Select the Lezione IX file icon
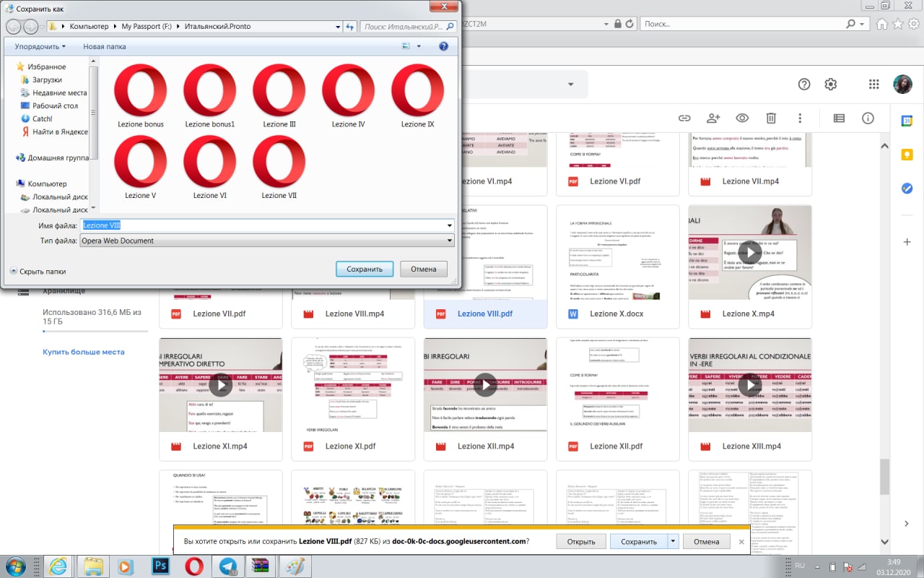 pyautogui.click(x=418, y=96)
